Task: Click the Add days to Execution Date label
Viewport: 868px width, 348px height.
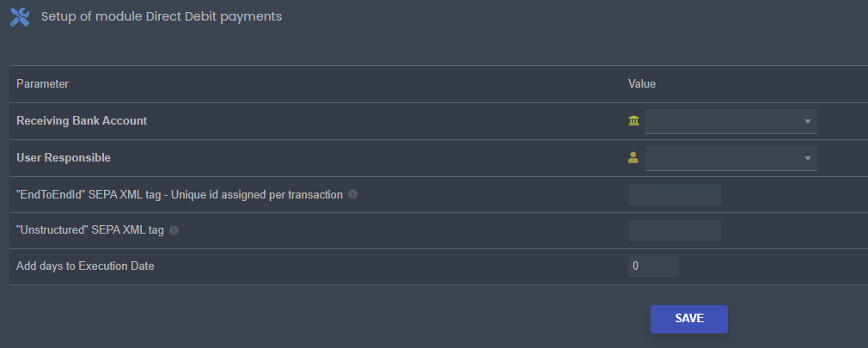Action: (x=85, y=266)
